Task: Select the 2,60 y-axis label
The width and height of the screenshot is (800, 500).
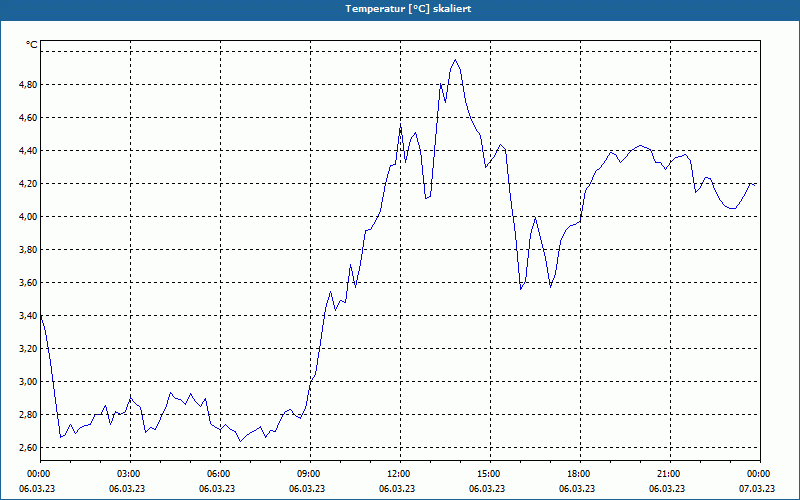Action: [x=28, y=447]
